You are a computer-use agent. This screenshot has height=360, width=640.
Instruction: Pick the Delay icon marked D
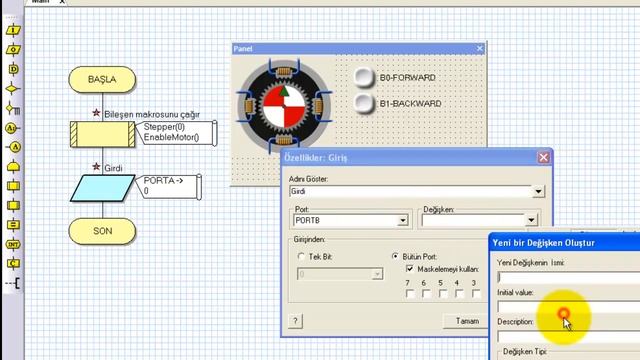tap(13, 69)
